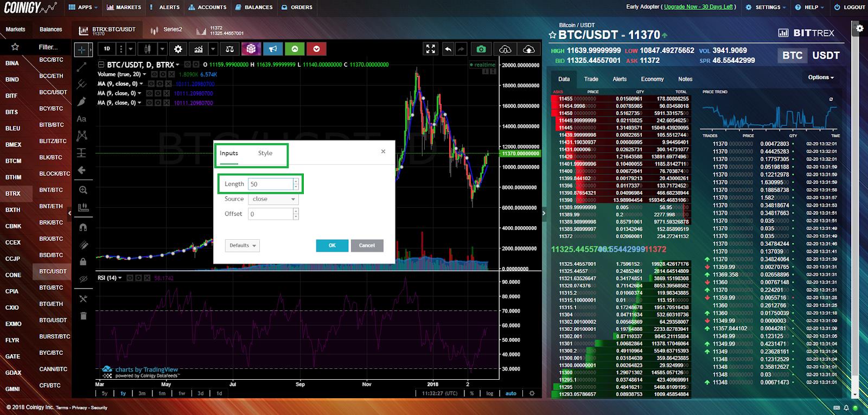
Task: Switch to the Balances sidebar tab
Action: [x=51, y=29]
